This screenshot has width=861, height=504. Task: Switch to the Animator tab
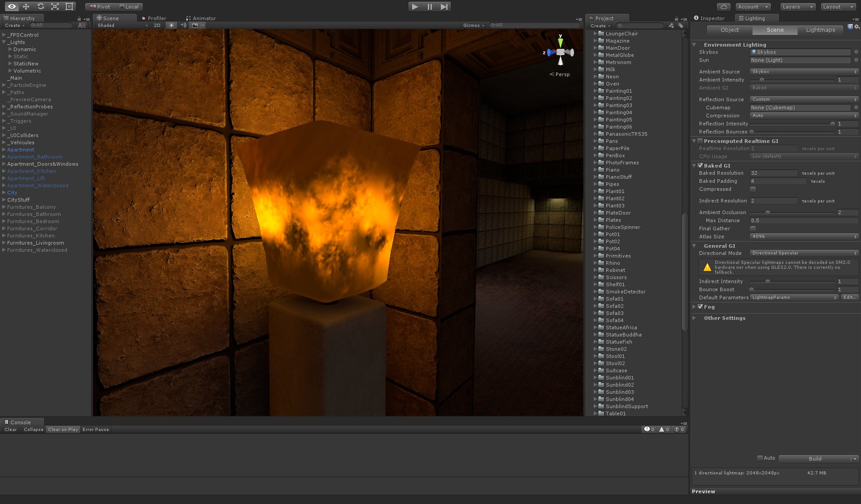(x=201, y=18)
